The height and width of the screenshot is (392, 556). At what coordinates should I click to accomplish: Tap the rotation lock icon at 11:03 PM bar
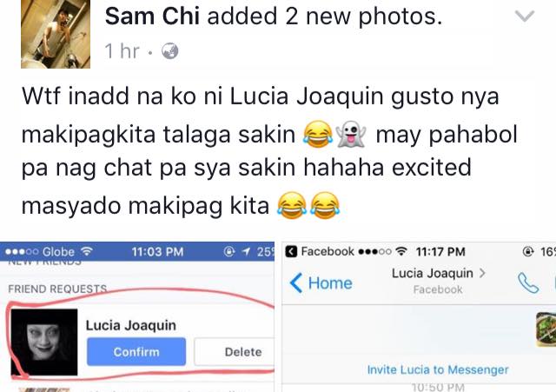pyautogui.click(x=229, y=251)
